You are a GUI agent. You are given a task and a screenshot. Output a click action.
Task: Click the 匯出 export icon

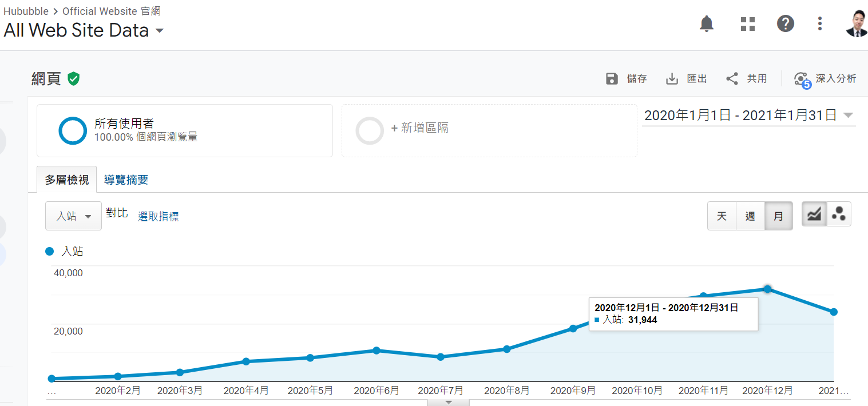[x=671, y=78]
